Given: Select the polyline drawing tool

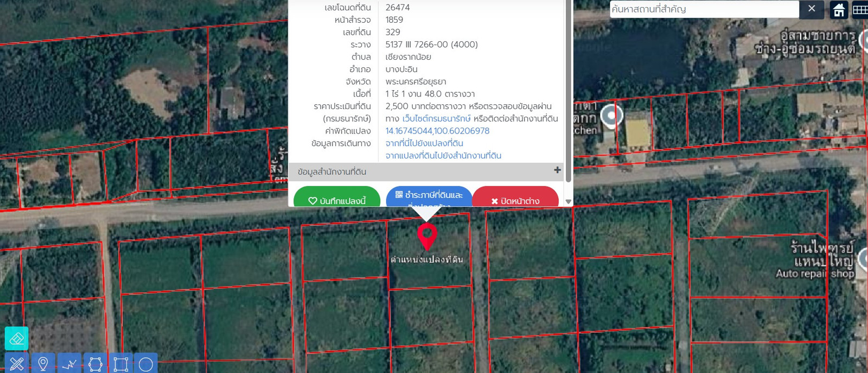Looking at the screenshot, I should coord(69,363).
